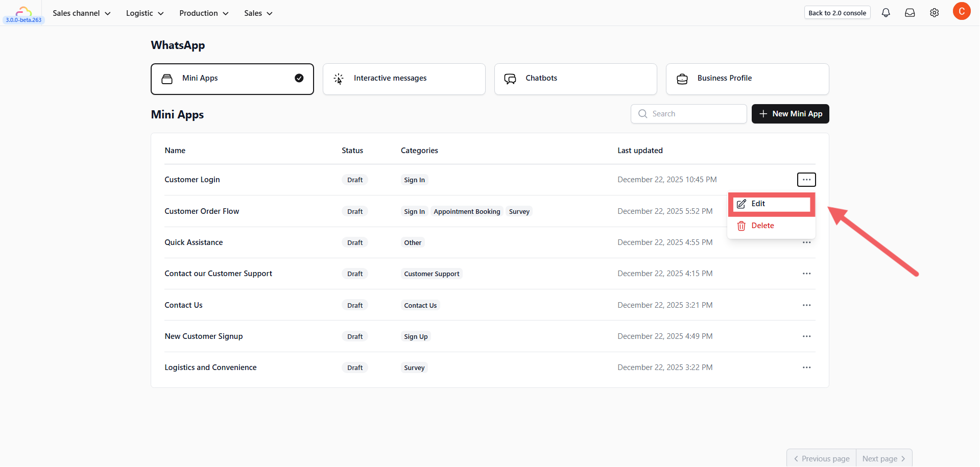Open actions menu for New Customer Signup

click(806, 336)
